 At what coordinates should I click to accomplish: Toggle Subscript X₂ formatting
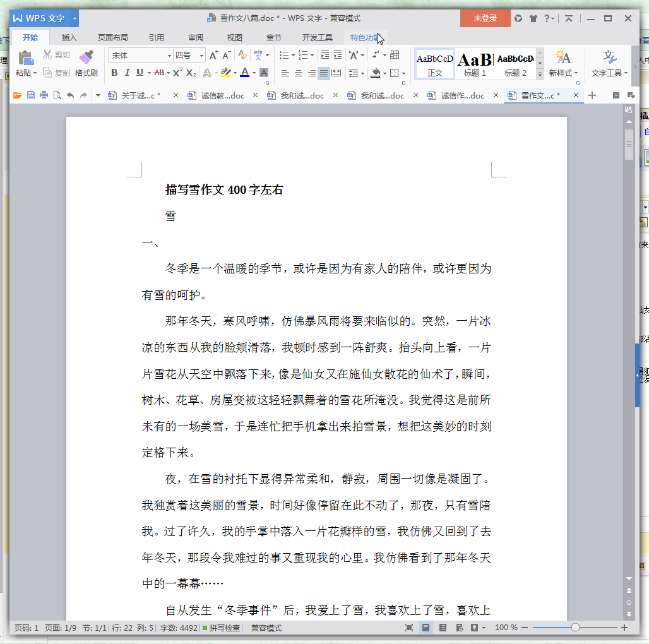click(x=191, y=73)
